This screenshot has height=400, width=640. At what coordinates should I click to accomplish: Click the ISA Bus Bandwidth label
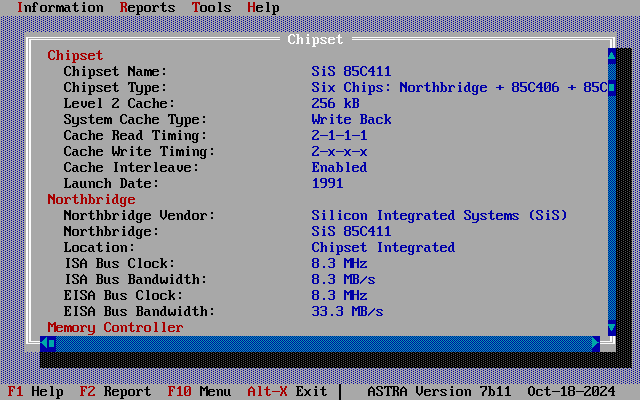(136, 279)
